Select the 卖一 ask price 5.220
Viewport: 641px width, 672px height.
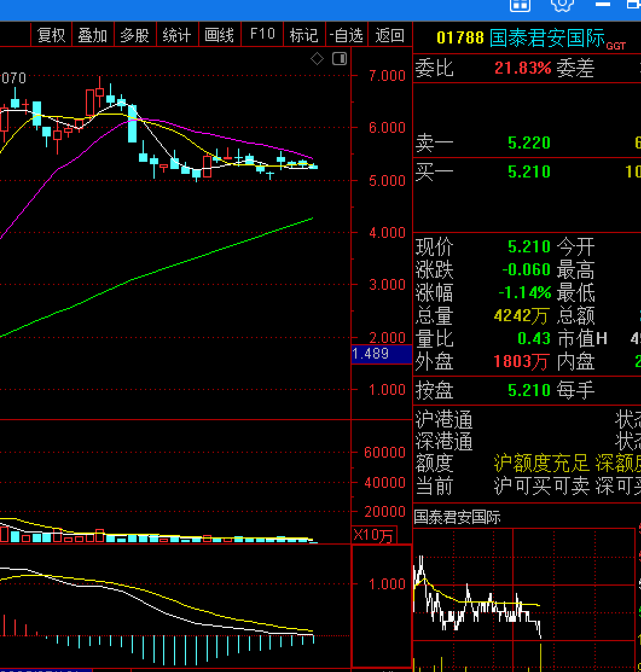(529, 142)
